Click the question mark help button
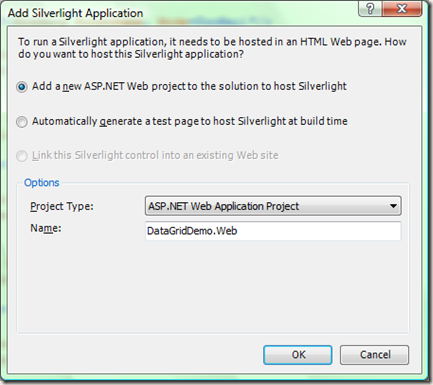The width and height of the screenshot is (433, 385). click(370, 8)
